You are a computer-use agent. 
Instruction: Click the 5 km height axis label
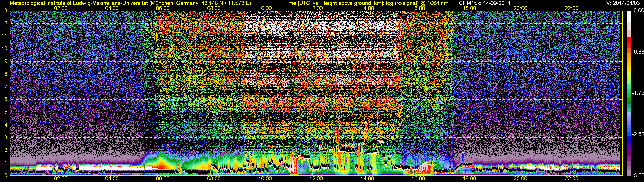coord(6,112)
